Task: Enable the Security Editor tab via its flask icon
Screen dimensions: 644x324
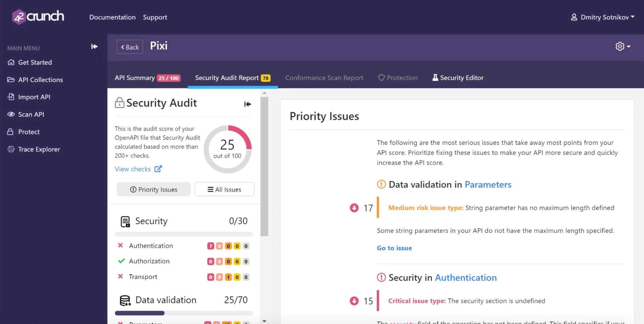Action: pyautogui.click(x=435, y=77)
